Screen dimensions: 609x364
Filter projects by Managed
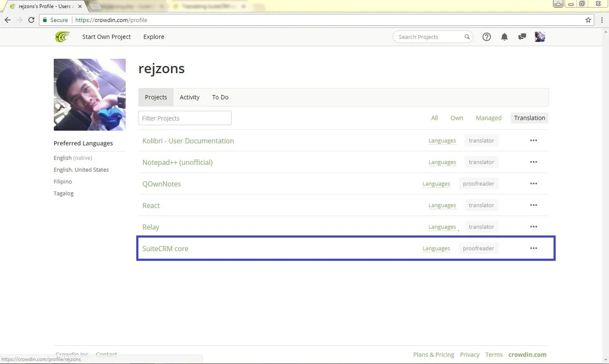click(489, 118)
